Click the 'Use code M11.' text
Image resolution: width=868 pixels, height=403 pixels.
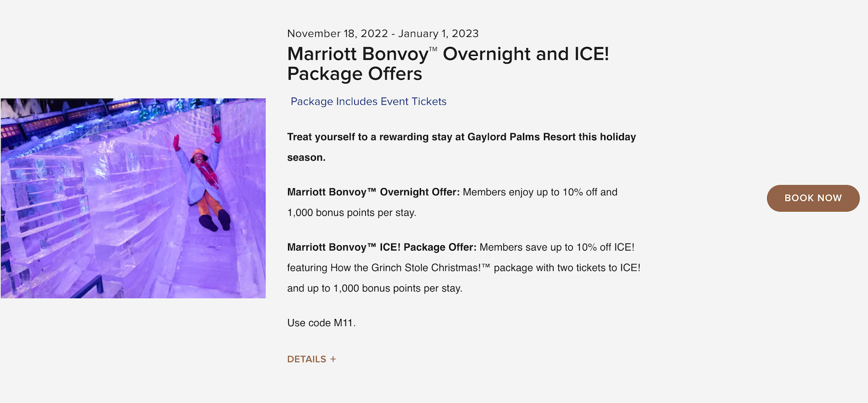click(321, 323)
